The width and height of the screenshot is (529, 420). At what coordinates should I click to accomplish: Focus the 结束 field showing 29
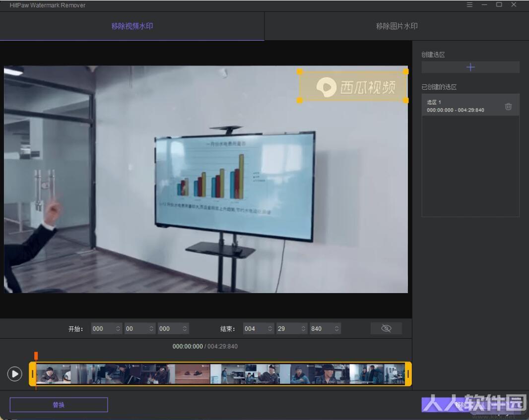click(292, 329)
